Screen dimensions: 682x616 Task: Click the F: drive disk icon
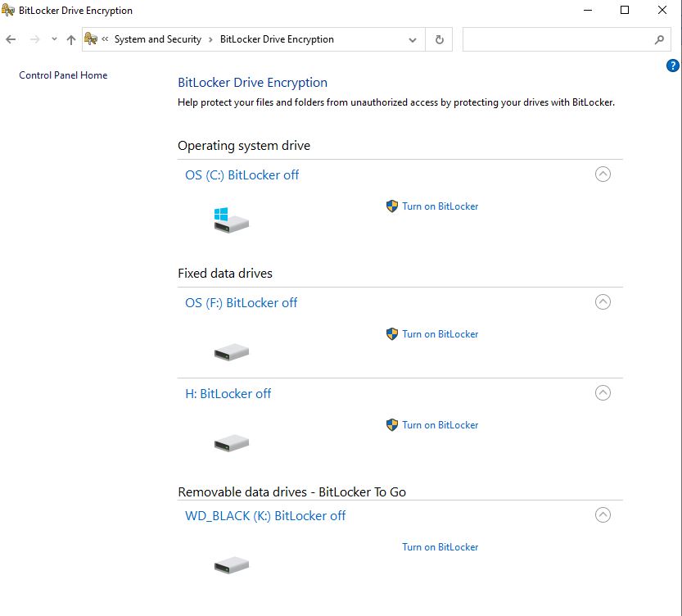(232, 352)
